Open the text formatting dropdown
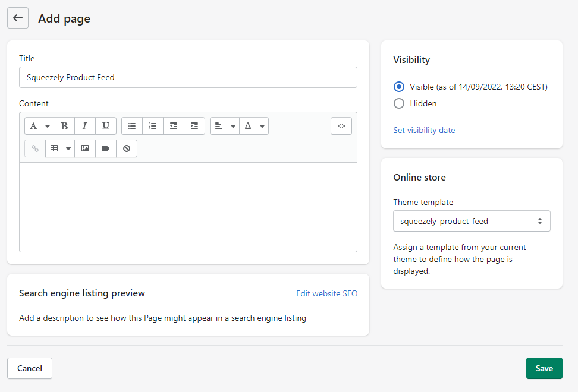This screenshot has width=578, height=392. [39, 126]
